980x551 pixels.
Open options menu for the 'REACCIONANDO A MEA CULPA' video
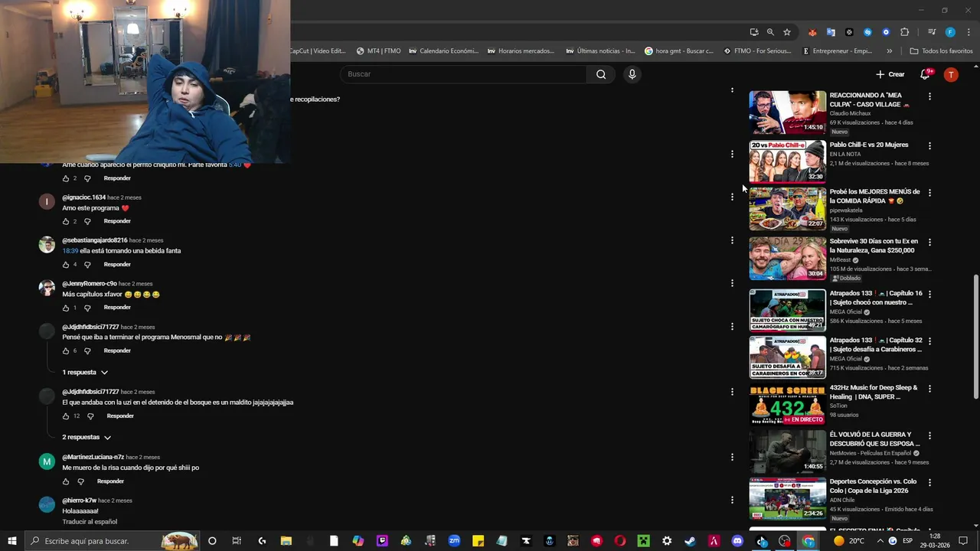coord(929,96)
